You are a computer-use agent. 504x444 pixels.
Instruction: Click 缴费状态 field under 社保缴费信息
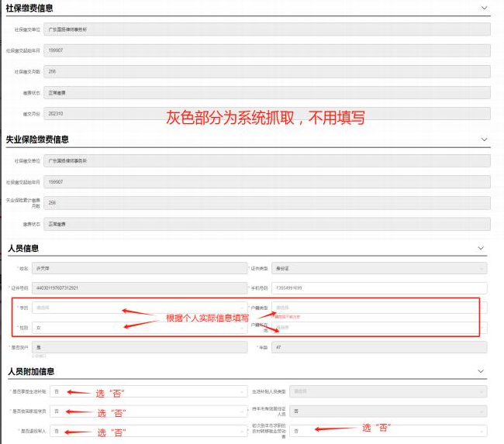tap(267, 93)
